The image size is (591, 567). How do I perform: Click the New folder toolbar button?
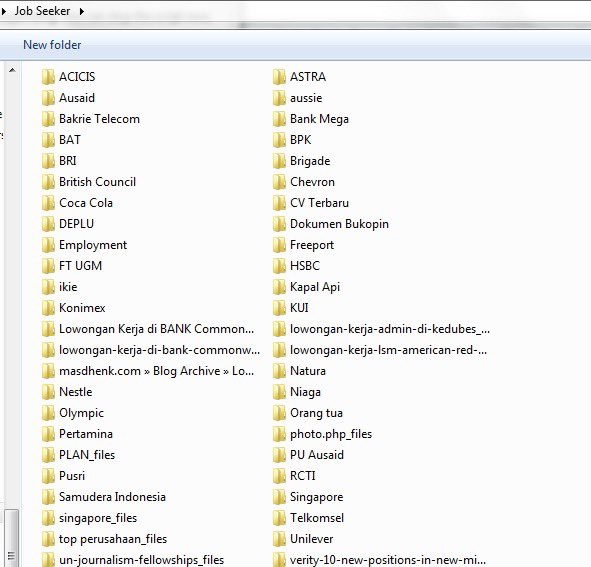tap(52, 45)
